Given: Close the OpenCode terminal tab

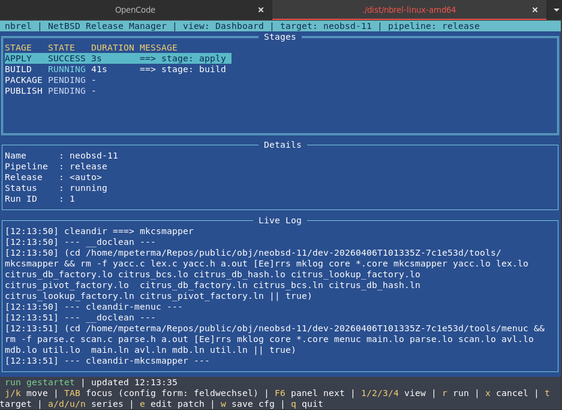Looking at the screenshot, I should coord(261,10).
